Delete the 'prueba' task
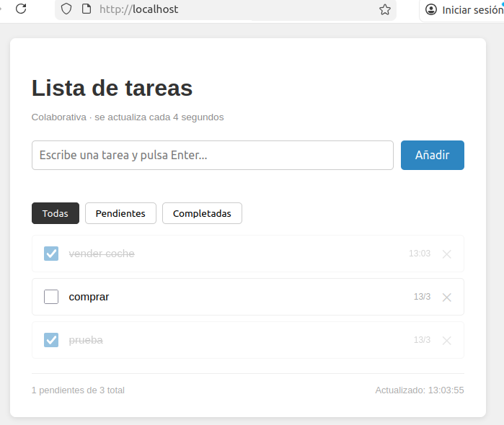Image resolution: width=504 pixels, height=425 pixels. pos(446,341)
